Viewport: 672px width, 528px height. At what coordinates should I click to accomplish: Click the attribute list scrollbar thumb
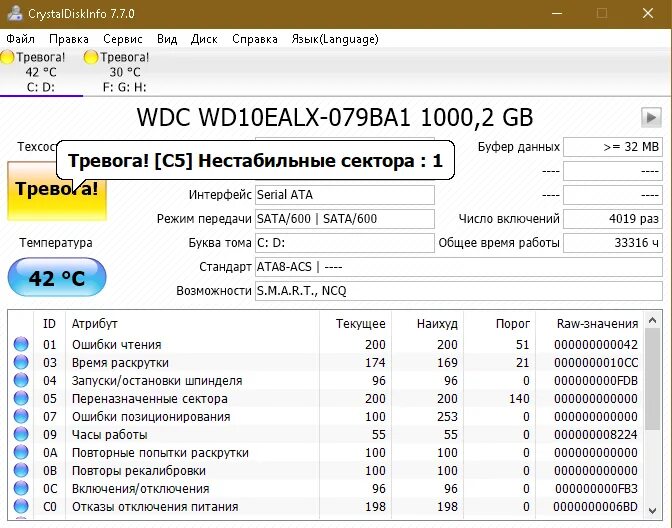(x=652, y=379)
